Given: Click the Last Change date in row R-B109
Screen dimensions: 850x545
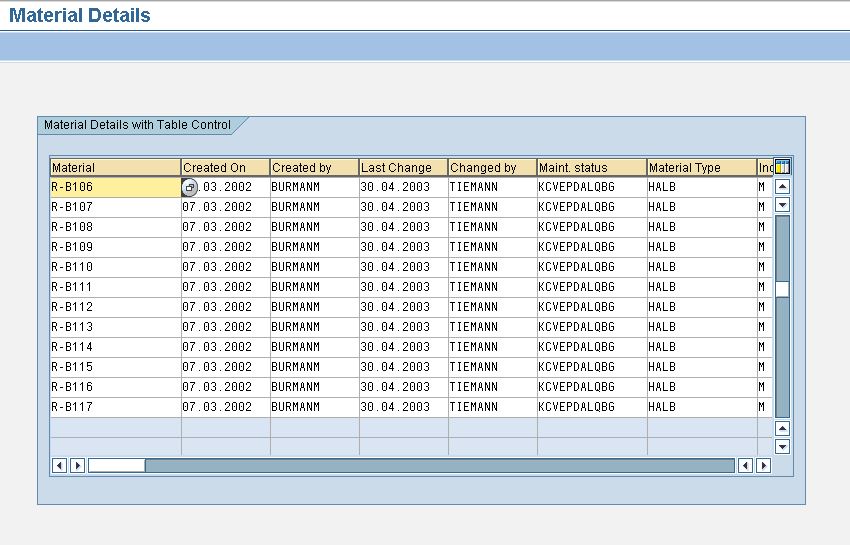Looking at the screenshot, I should click(x=403, y=247).
